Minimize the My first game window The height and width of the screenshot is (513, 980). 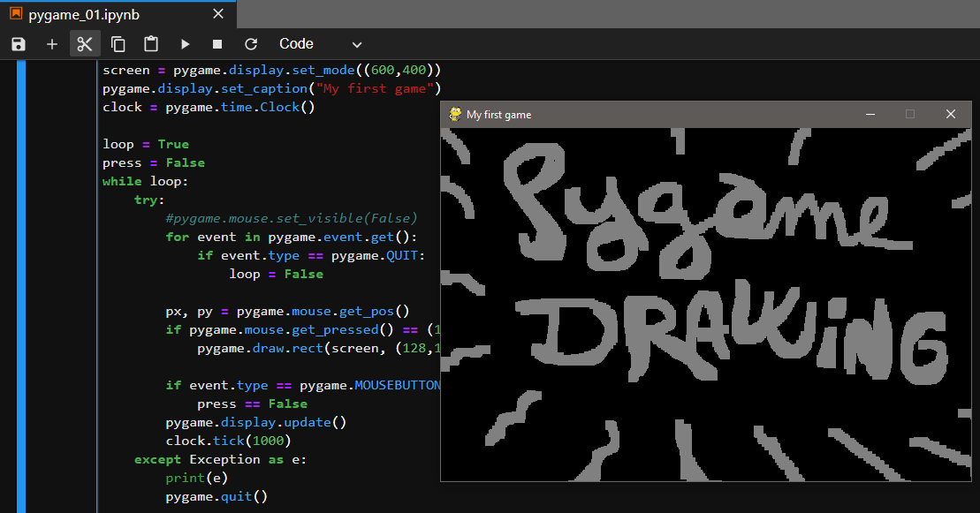pos(870,114)
